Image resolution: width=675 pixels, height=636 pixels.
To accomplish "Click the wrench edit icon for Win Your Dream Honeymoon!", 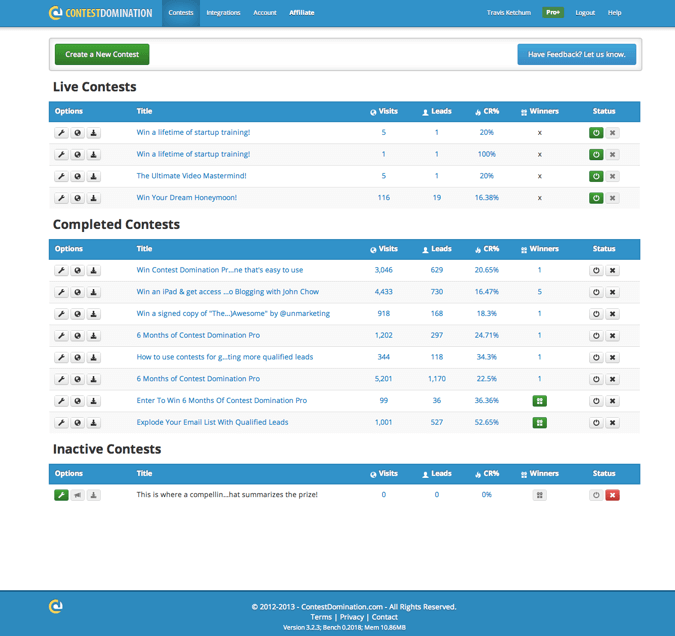I will 62,198.
